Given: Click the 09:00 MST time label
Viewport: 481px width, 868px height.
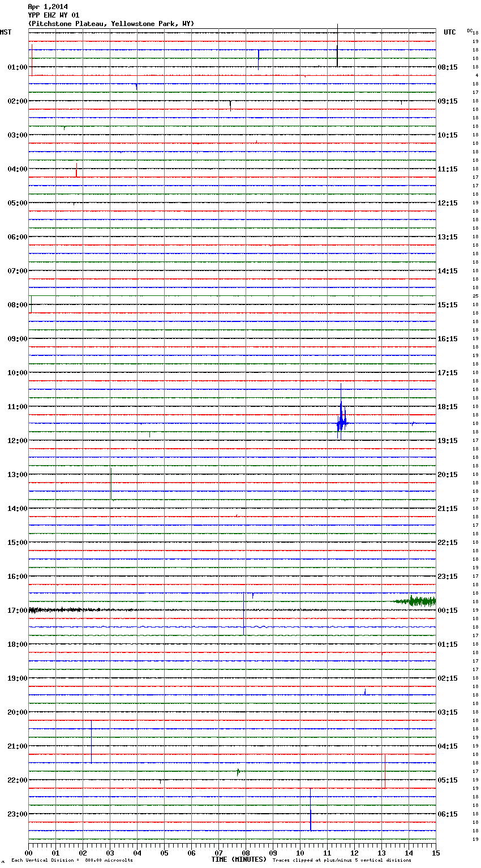Looking at the screenshot, I should click(x=18, y=338).
